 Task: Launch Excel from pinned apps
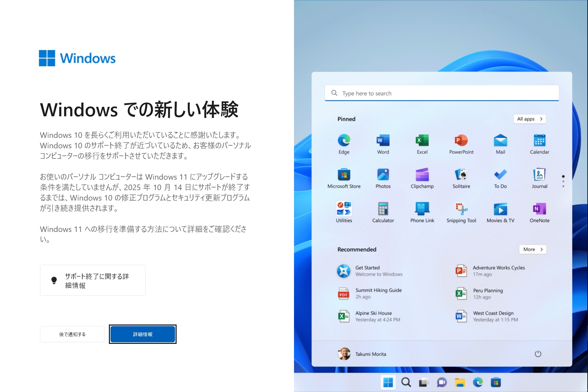(x=422, y=140)
